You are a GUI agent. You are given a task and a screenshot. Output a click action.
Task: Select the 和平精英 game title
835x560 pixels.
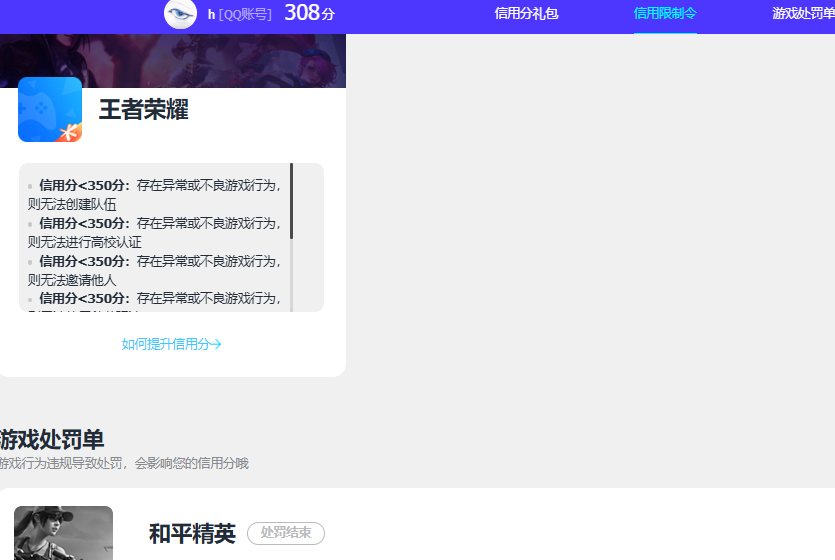tap(192, 533)
